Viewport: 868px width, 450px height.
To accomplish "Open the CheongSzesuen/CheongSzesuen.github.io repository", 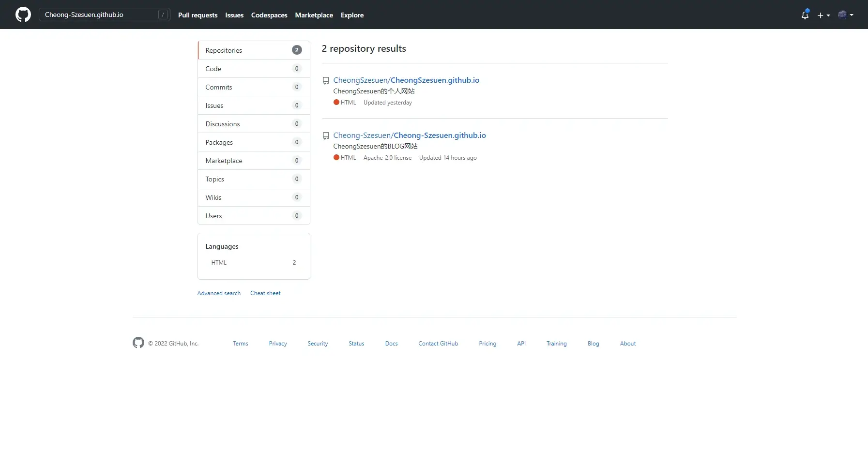I will click(406, 80).
